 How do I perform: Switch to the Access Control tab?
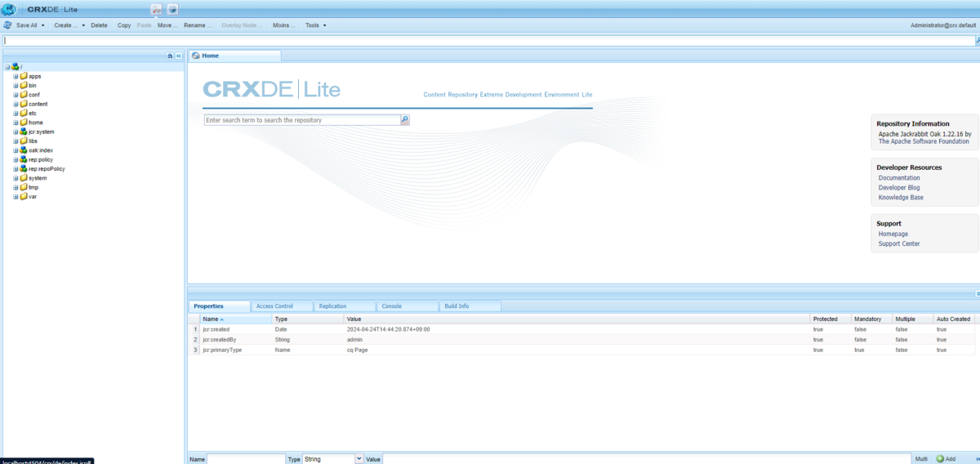283,306
